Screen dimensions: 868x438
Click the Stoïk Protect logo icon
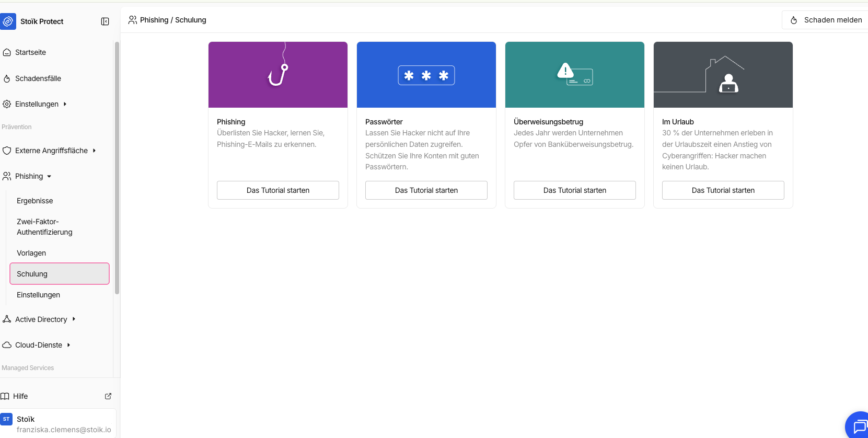point(8,21)
